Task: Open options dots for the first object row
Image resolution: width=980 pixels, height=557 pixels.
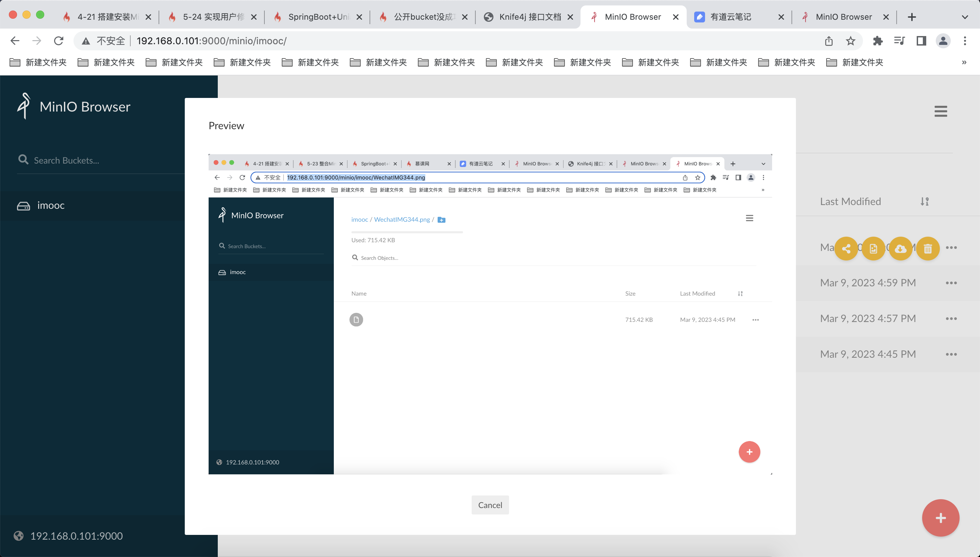Action: coord(951,248)
